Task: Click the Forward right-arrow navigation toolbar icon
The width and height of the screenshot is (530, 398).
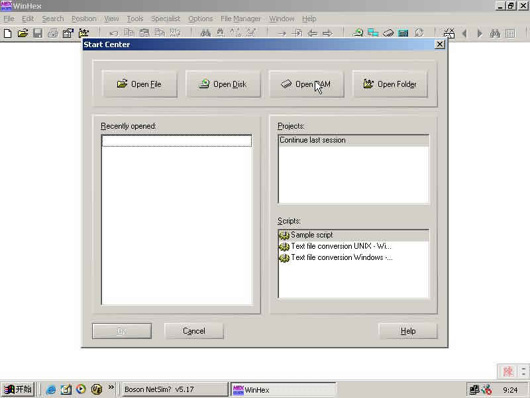Action: [x=328, y=33]
